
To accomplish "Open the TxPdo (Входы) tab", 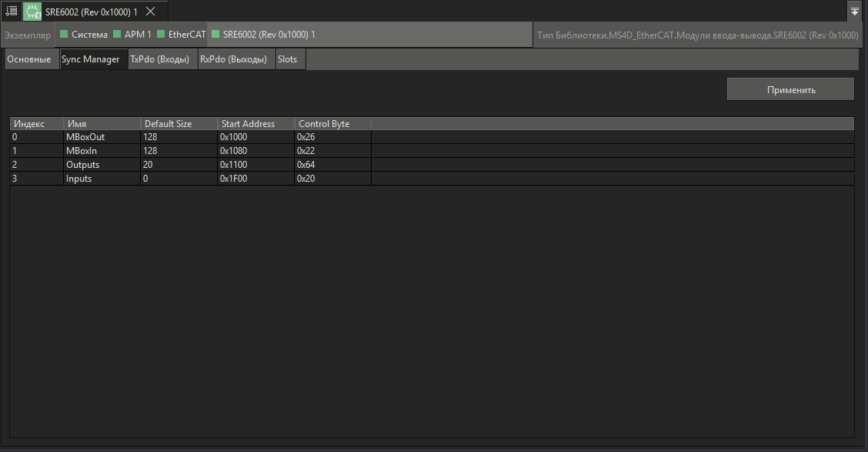I will (x=163, y=59).
